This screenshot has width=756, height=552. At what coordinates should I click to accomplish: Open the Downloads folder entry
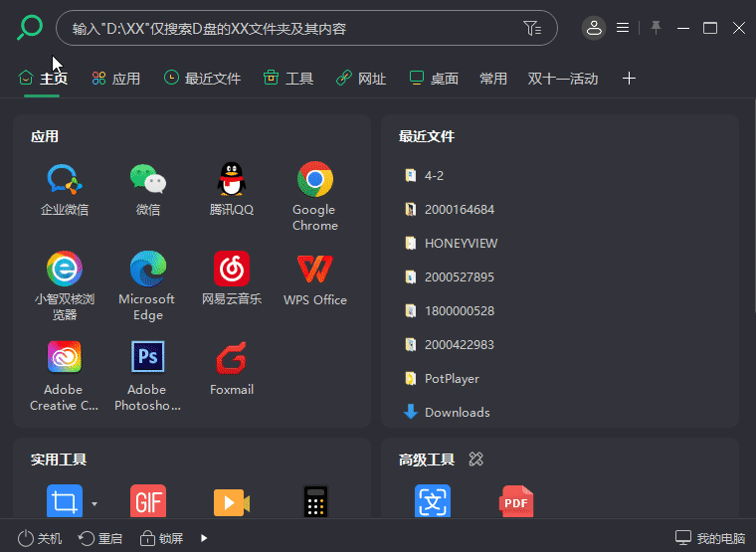447,412
